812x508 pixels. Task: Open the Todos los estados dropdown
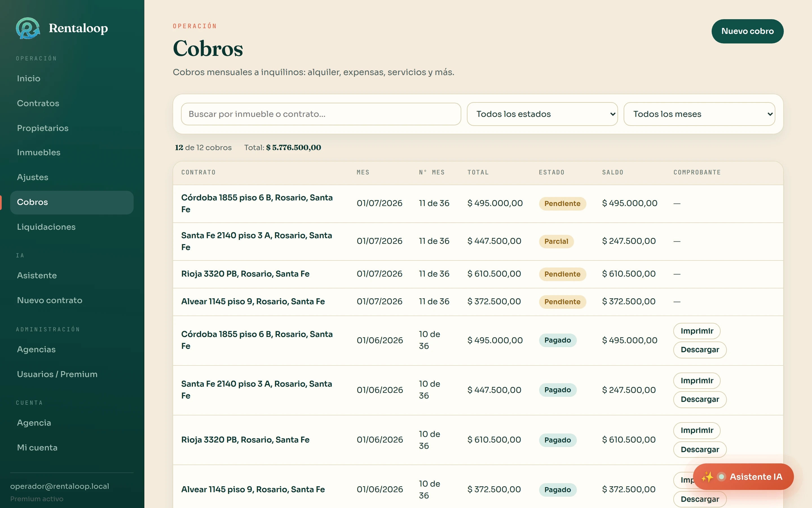coord(542,114)
